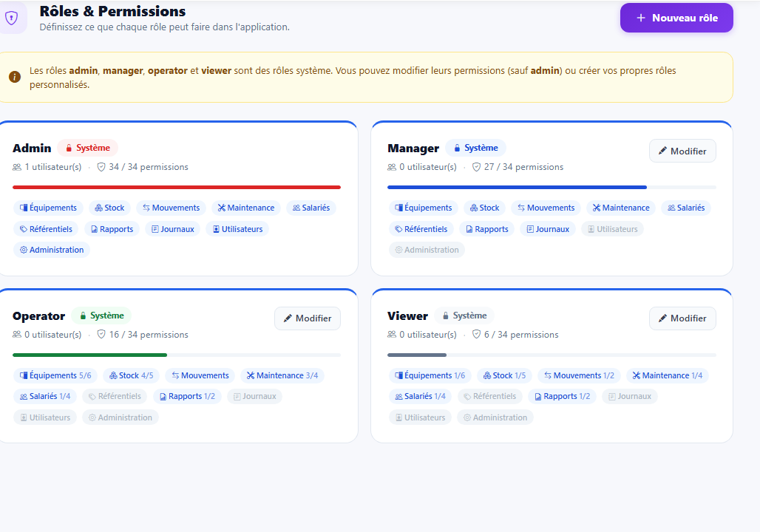
Task: Click the Équipements chip in the Manager card
Action: (423, 208)
